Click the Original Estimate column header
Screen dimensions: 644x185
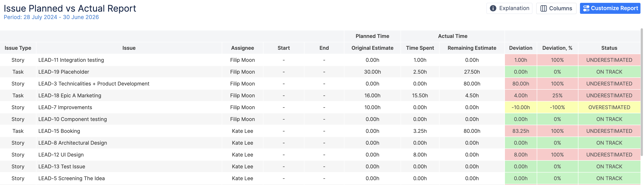click(372, 48)
